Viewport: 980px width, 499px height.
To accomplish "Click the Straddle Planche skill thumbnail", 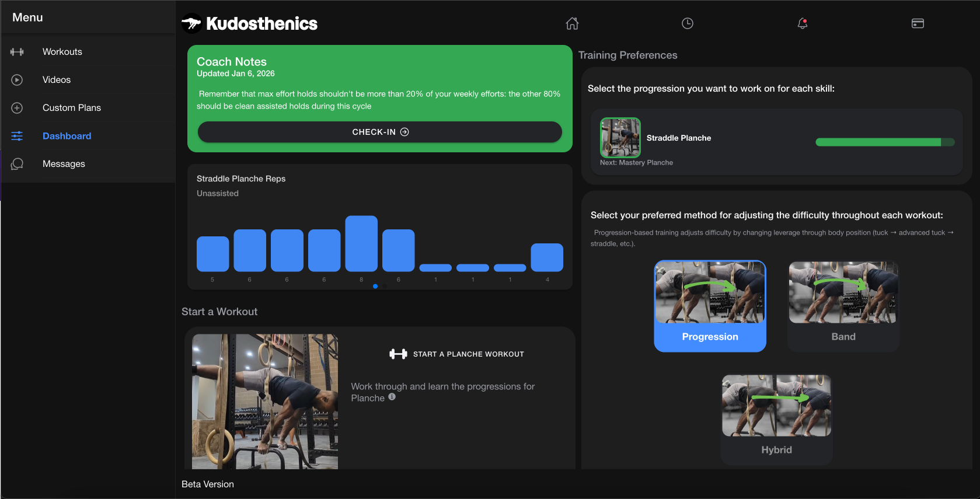I will 620,138.
